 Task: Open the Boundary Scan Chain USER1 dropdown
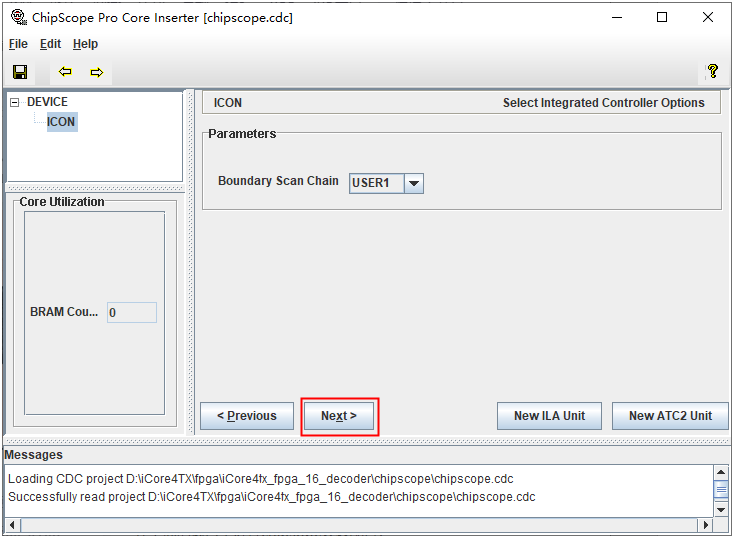click(x=413, y=183)
